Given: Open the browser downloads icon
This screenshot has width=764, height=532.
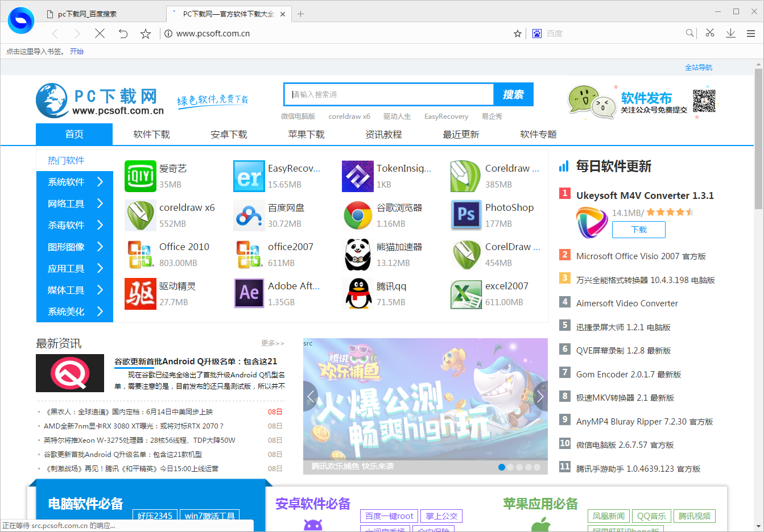Looking at the screenshot, I should 731,33.
